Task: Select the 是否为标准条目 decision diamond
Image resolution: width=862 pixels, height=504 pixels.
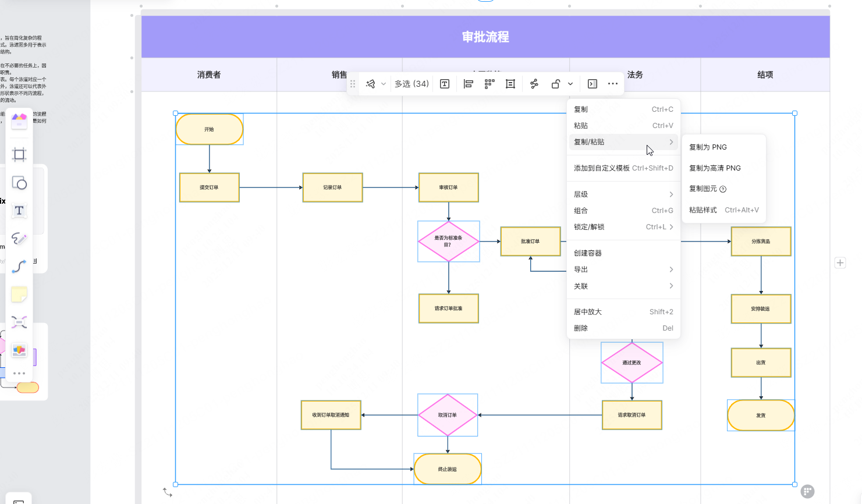Action: pyautogui.click(x=449, y=242)
